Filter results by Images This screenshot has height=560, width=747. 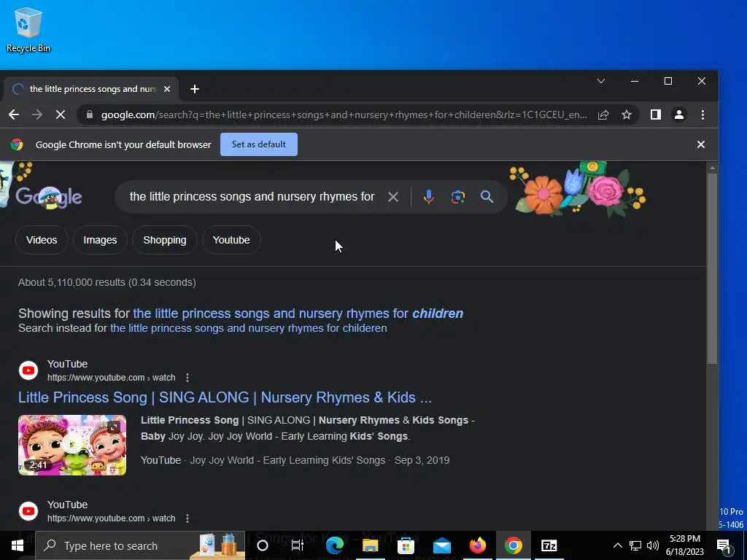(x=100, y=240)
